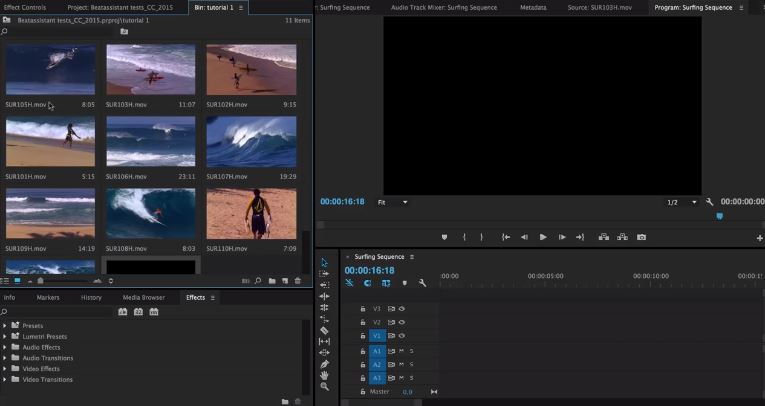This screenshot has width=765, height=406.
Task: Add marker in Program monitor transport
Action: (444, 237)
